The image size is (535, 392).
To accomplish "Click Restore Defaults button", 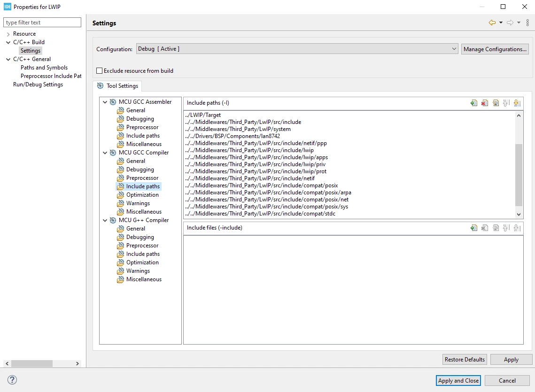I will click(465, 359).
